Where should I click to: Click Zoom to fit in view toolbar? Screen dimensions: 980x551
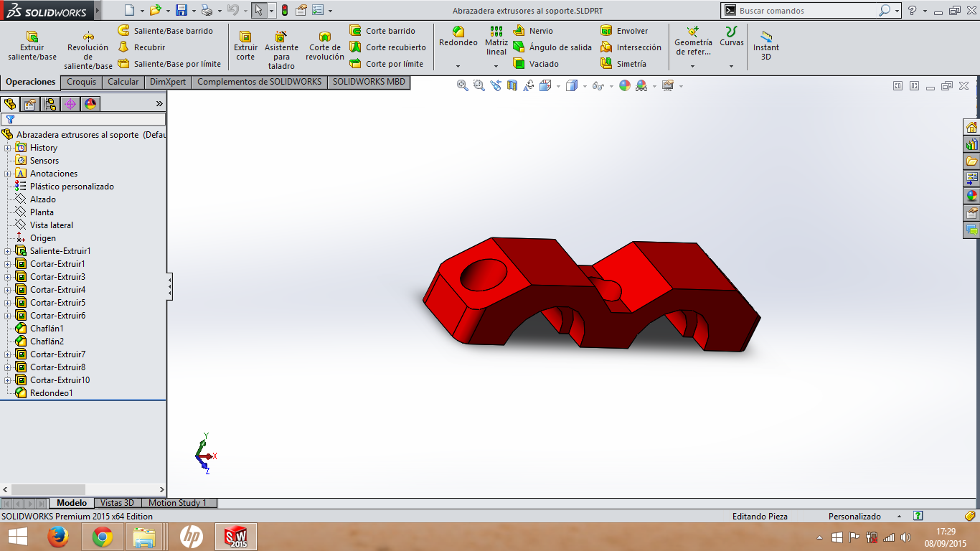[463, 85]
